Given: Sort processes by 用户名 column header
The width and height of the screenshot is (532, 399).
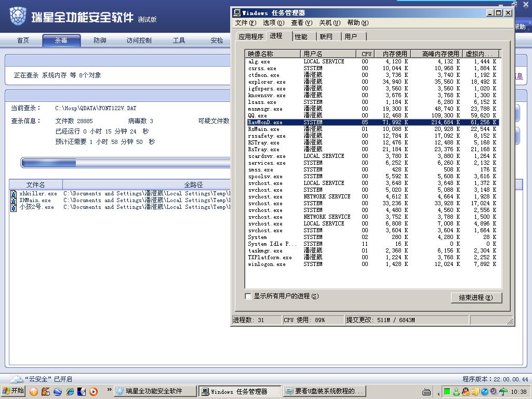Looking at the screenshot, I should coord(328,54).
